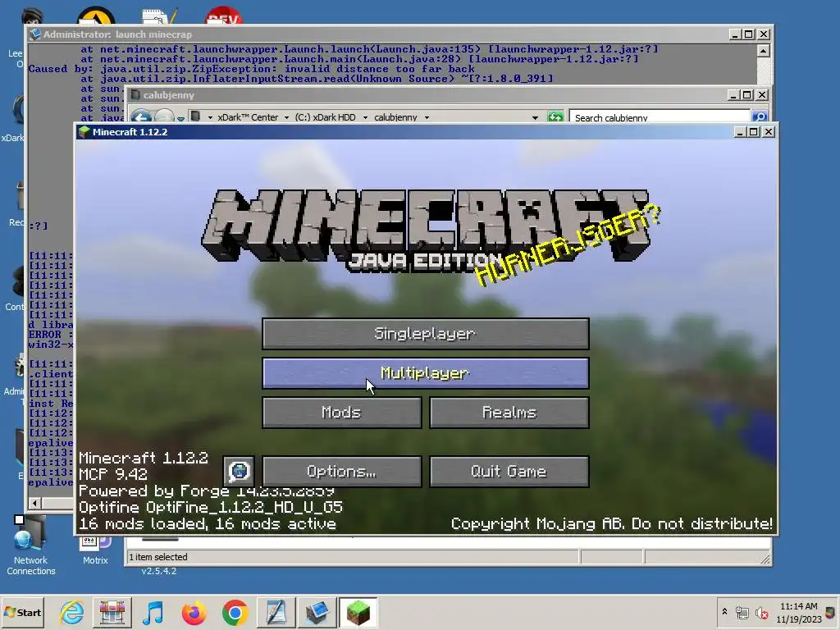Open the notepad pen taskbar icon
Screen dimensions: 840x630
pyautogui.click(x=276, y=612)
